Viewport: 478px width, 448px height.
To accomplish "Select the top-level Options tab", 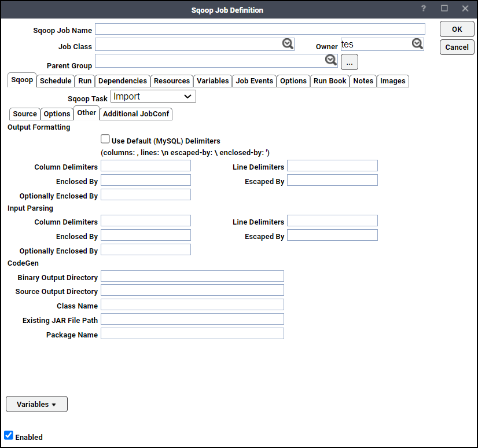I will coord(293,81).
